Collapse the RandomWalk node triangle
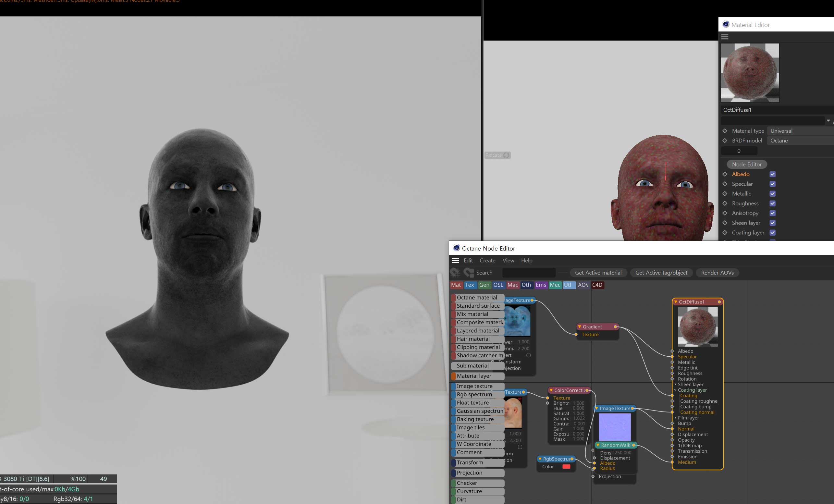Screen dimensions: 834x504 point(598,445)
